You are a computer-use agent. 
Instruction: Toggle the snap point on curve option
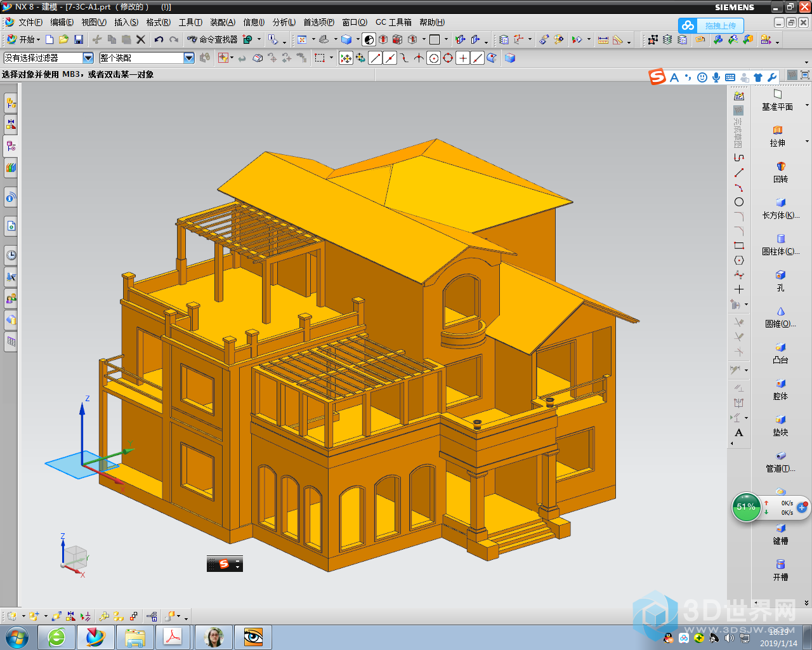click(x=477, y=58)
